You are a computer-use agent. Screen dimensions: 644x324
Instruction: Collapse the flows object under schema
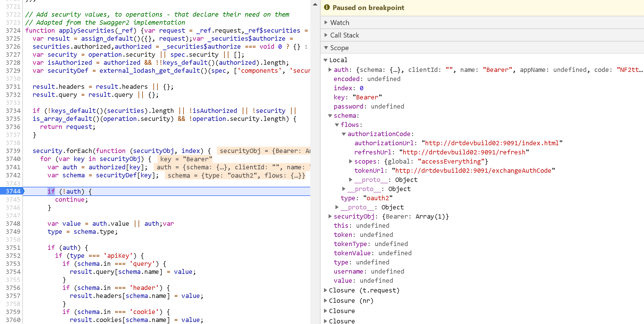337,125
